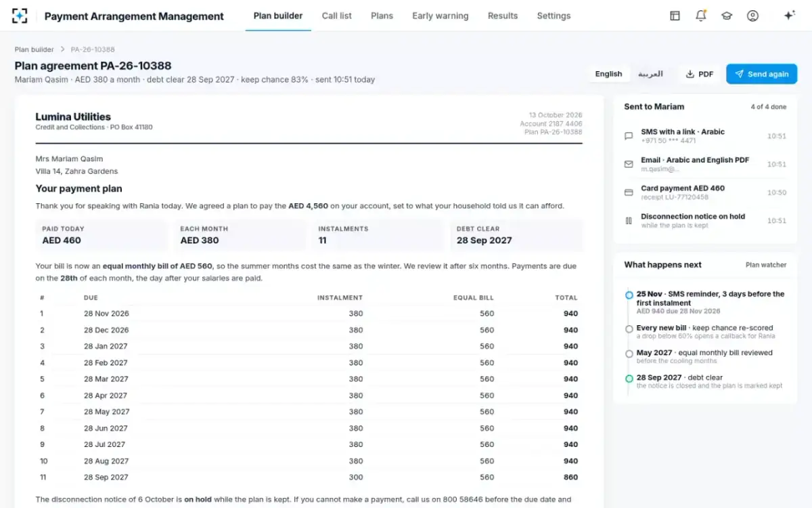This screenshot has width=812, height=508.
Task: Click the Sent to Mariam heading
Action: pos(654,106)
